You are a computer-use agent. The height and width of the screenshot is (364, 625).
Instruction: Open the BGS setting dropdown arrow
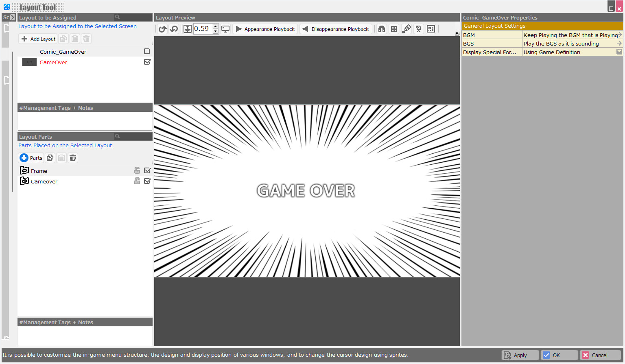click(620, 44)
